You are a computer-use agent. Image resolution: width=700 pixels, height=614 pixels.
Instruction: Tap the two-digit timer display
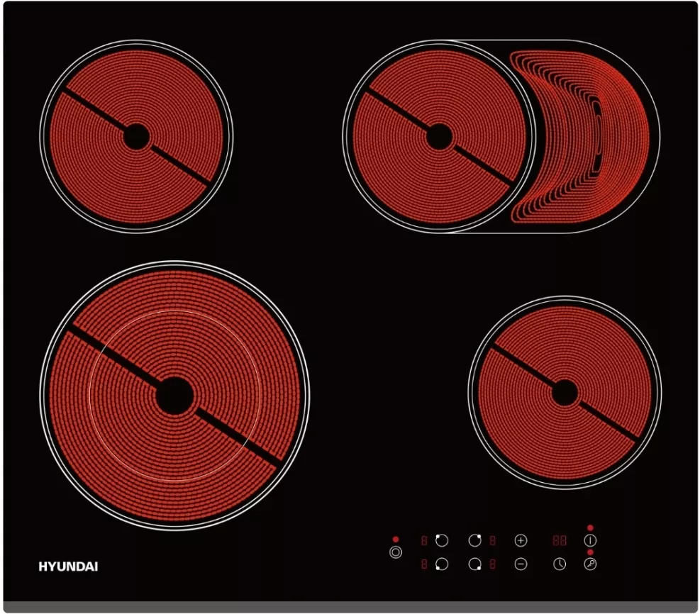[560, 540]
